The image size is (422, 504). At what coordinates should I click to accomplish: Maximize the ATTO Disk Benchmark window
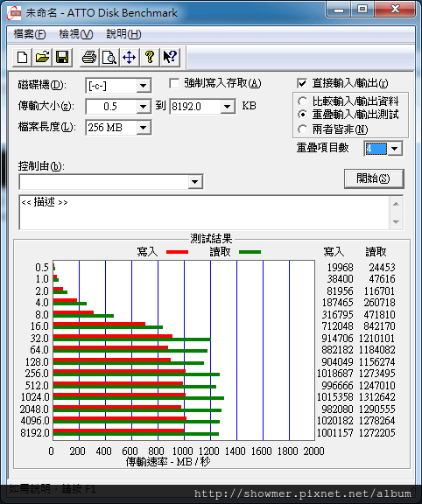pyautogui.click(x=362, y=10)
